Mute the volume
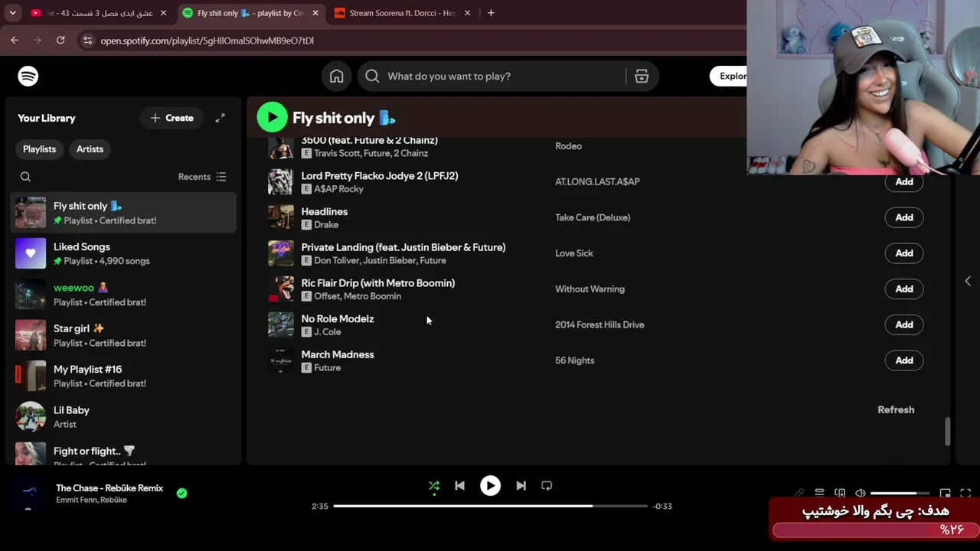Viewport: 980px width, 551px height. (x=861, y=494)
